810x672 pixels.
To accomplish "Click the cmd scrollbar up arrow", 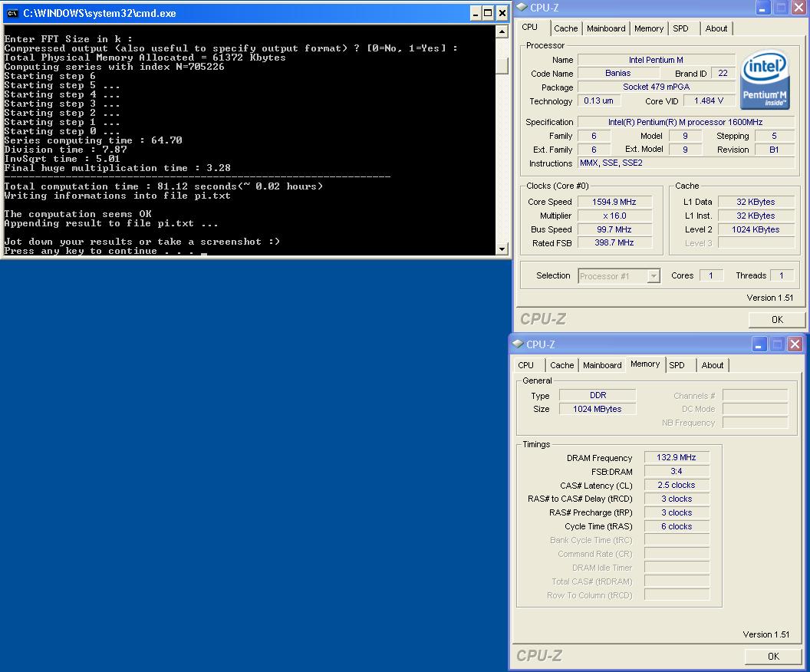I will point(502,32).
